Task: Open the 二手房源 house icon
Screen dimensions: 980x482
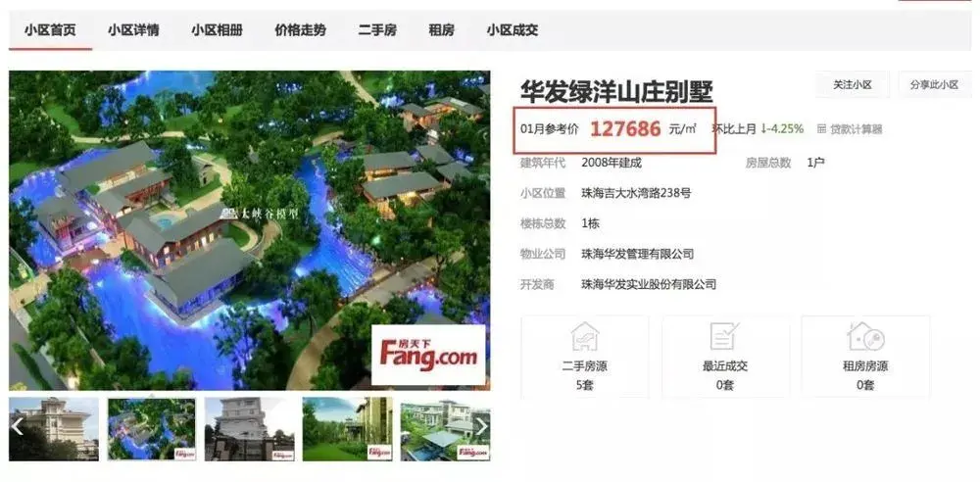Action: pos(584,336)
